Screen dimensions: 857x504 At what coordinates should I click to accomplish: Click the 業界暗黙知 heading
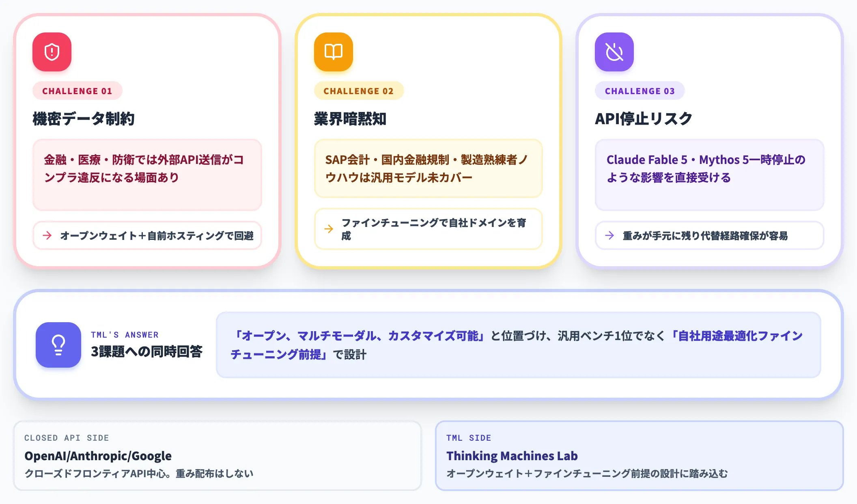click(350, 119)
